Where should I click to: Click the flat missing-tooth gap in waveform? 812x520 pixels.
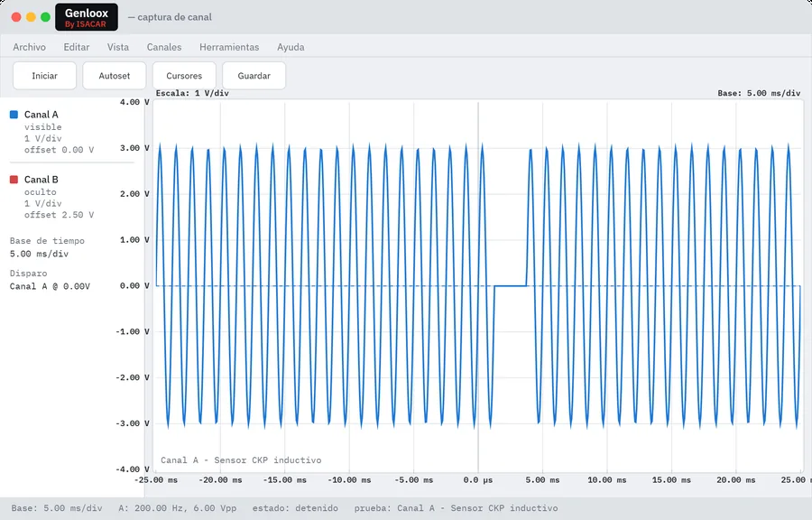(511, 286)
